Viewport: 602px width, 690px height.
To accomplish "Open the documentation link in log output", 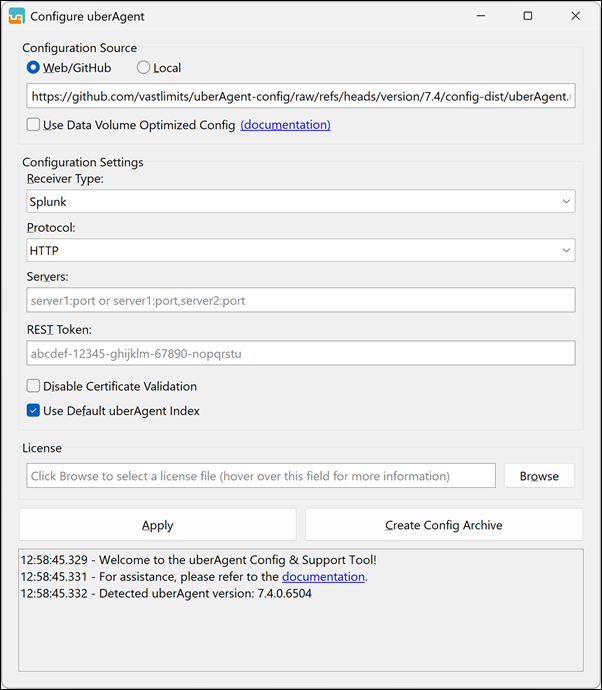I will (x=323, y=577).
